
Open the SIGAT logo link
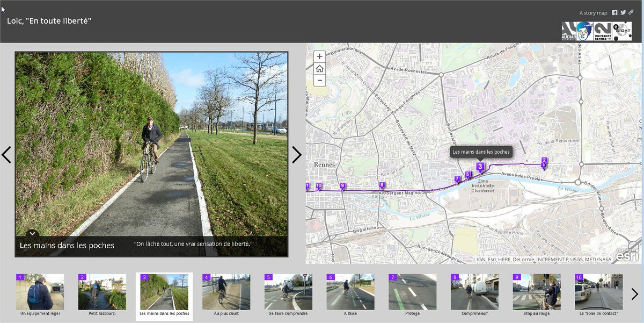pos(623,30)
